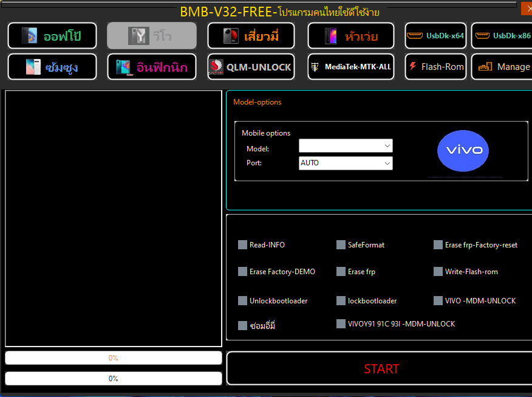Select the Oppo (ออฟโป้) brand icon
Viewport: 532px width, 397px height.
(52, 36)
